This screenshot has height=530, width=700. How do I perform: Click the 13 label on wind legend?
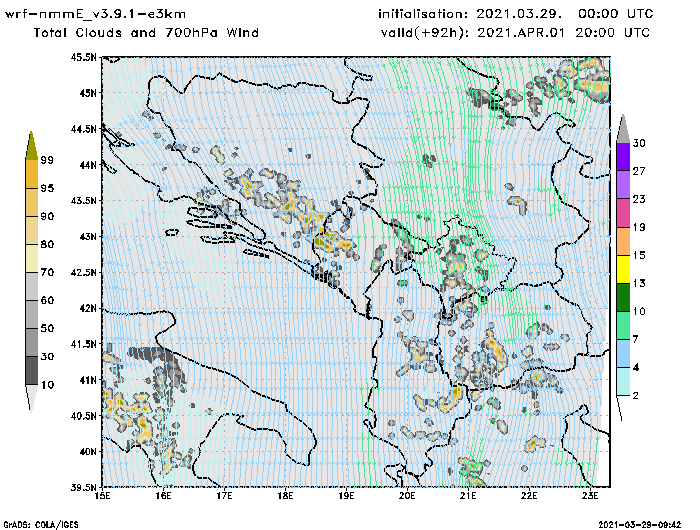click(639, 284)
